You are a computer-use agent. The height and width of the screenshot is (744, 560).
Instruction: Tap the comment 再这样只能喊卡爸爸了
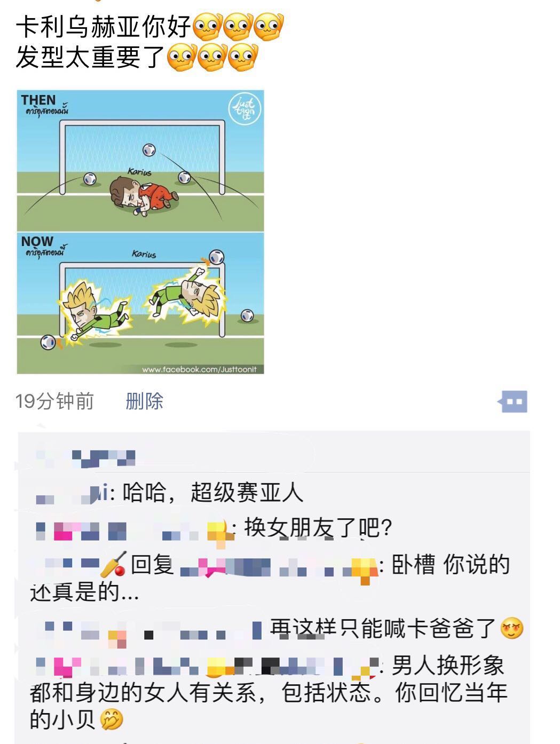pyautogui.click(x=383, y=628)
